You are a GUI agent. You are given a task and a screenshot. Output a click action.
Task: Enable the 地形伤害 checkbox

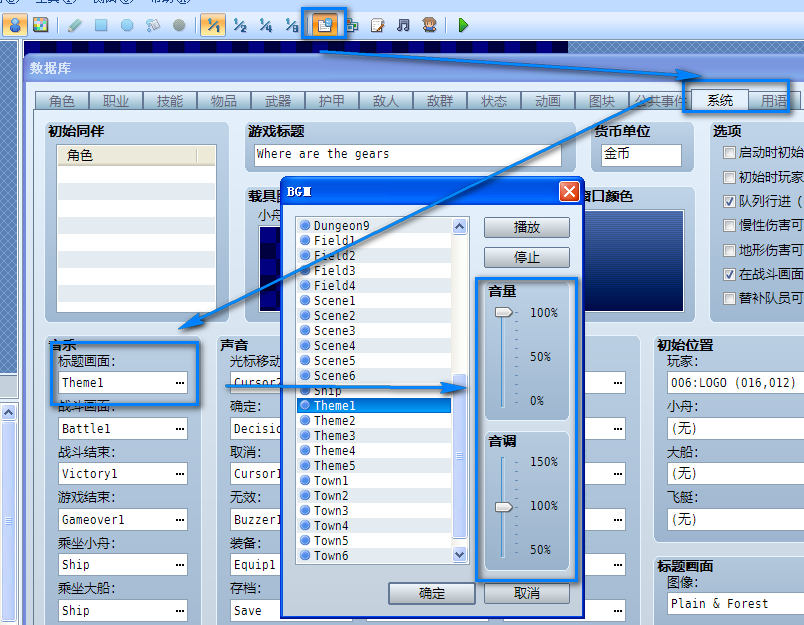point(729,250)
